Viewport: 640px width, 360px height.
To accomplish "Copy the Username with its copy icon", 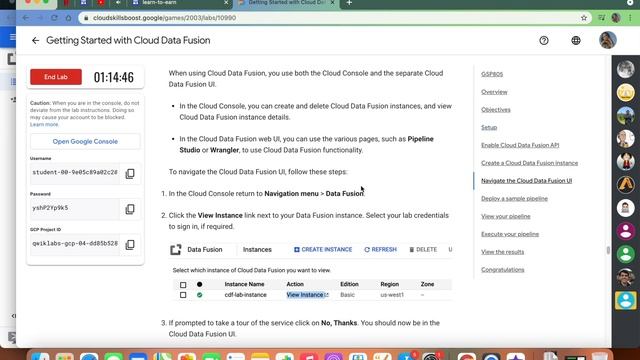I will point(130,173).
